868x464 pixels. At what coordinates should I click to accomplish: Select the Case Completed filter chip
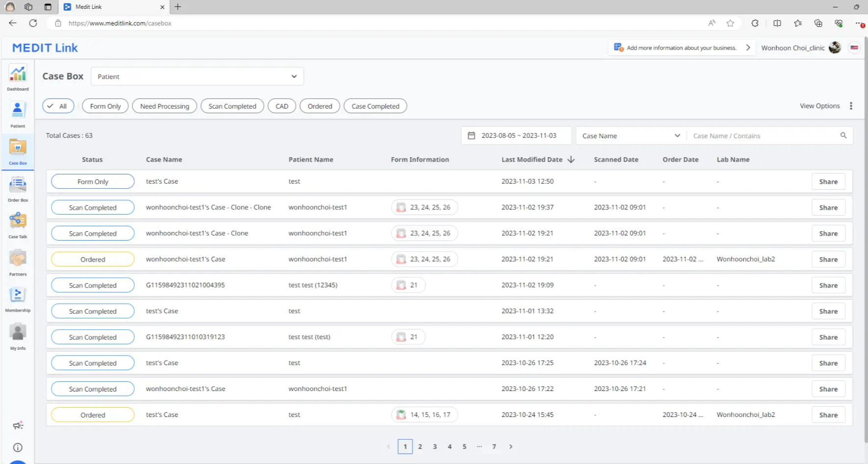(375, 106)
